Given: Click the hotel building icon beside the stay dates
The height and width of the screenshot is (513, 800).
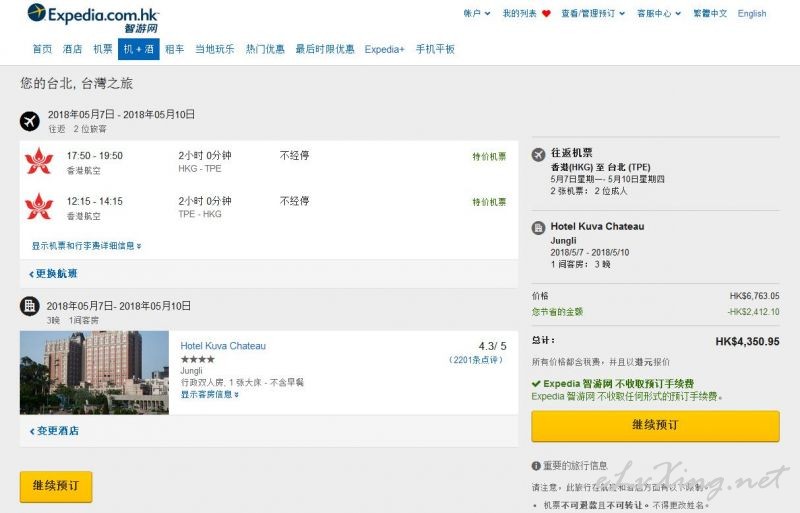Looking at the screenshot, I should point(30,306).
